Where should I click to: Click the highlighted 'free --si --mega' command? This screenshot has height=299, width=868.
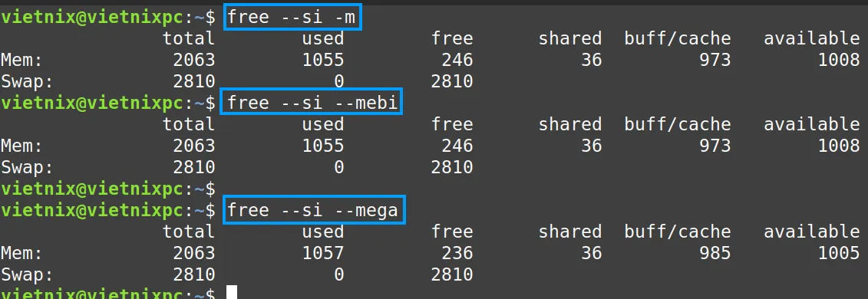pyautogui.click(x=314, y=210)
